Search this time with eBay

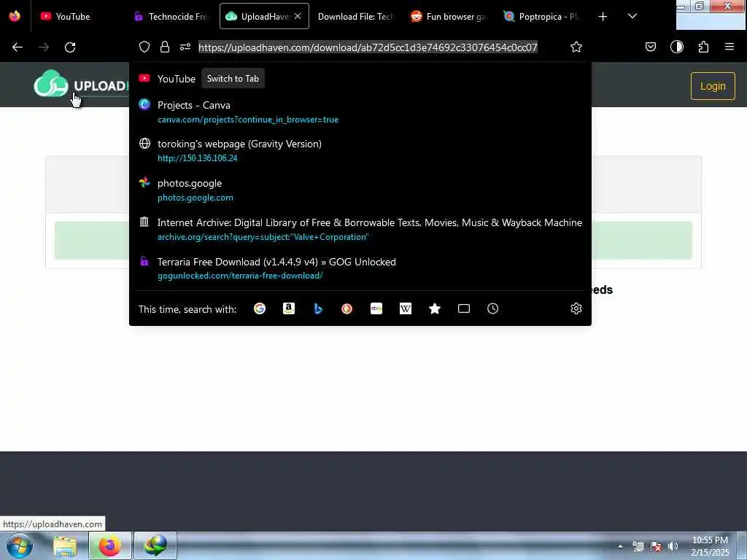click(376, 308)
